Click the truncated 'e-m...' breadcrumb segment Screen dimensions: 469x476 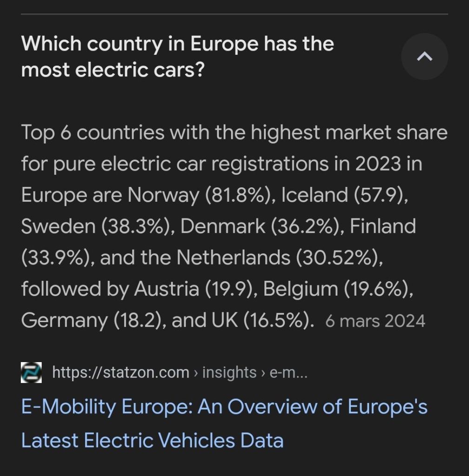288,372
